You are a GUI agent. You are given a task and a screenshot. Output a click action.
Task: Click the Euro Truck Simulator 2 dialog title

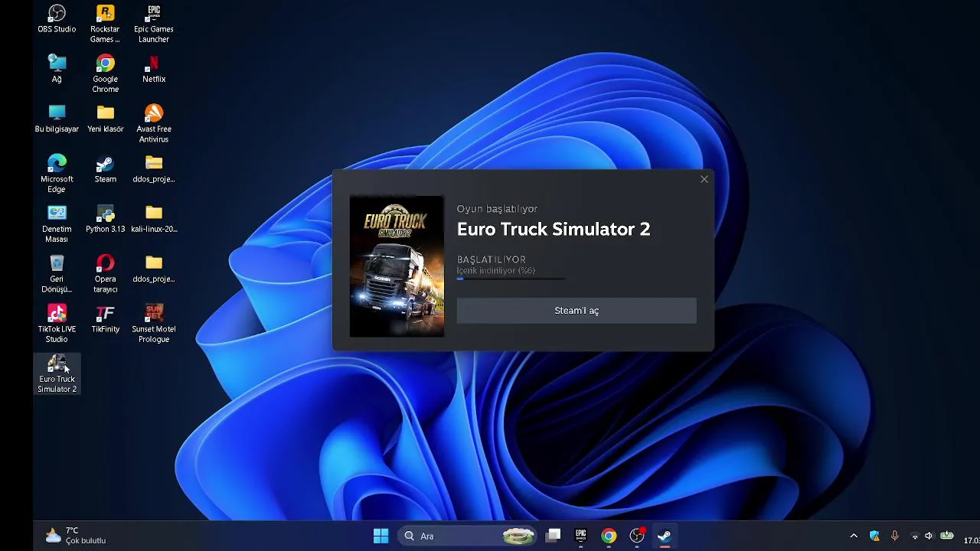pos(554,229)
